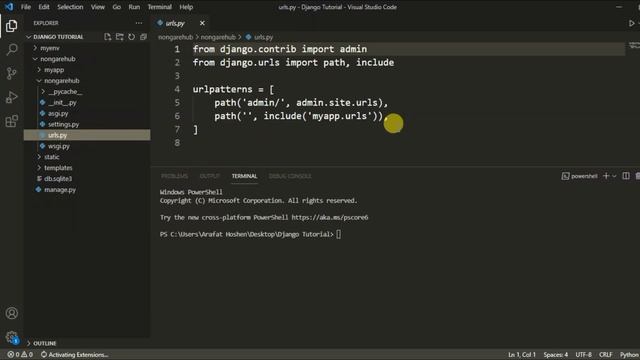Open the View menu
This screenshot has height=360, width=640.
point(98,7)
